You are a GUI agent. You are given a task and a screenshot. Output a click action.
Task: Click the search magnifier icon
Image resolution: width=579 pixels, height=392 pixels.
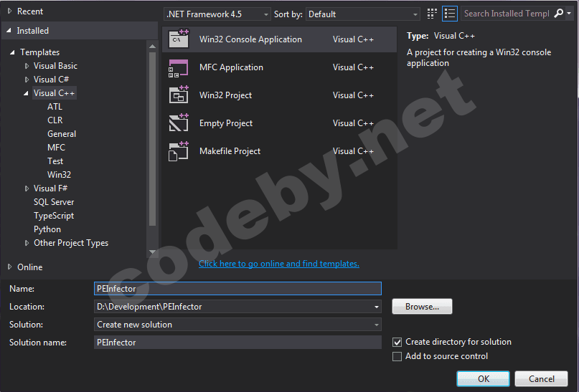coord(559,14)
